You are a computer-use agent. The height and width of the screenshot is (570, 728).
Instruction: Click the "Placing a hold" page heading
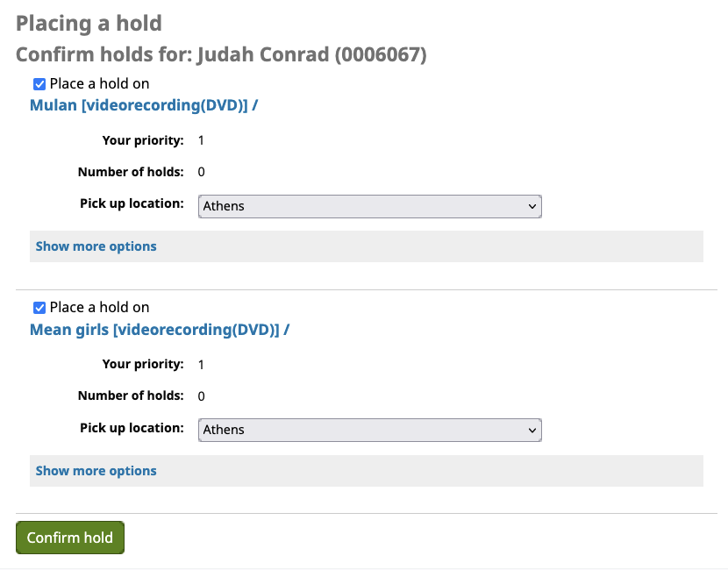tap(89, 24)
